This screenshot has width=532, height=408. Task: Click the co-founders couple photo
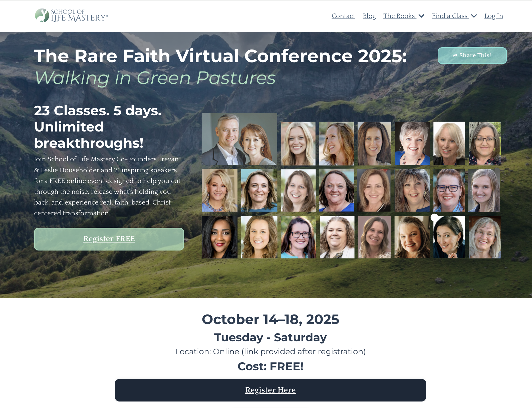pyautogui.click(x=239, y=139)
